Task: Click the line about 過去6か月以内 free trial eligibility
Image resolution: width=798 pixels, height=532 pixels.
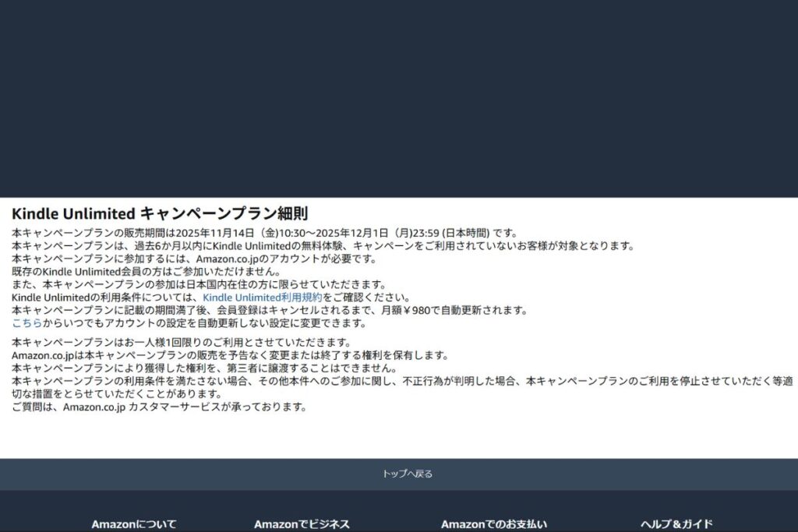Action: pos(323,246)
